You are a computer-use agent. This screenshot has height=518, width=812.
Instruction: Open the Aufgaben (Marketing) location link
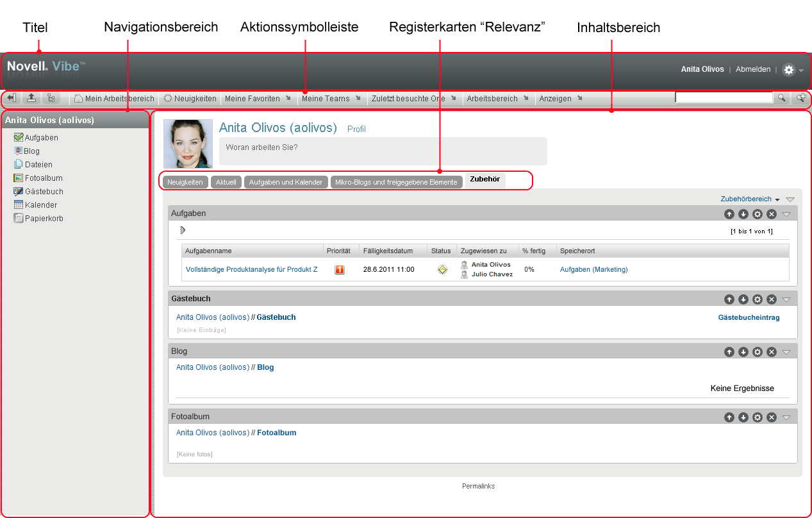[x=594, y=269]
